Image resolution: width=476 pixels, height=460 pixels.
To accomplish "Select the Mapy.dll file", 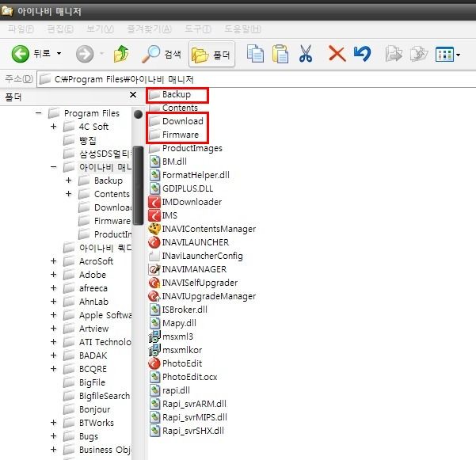I will tap(173, 323).
